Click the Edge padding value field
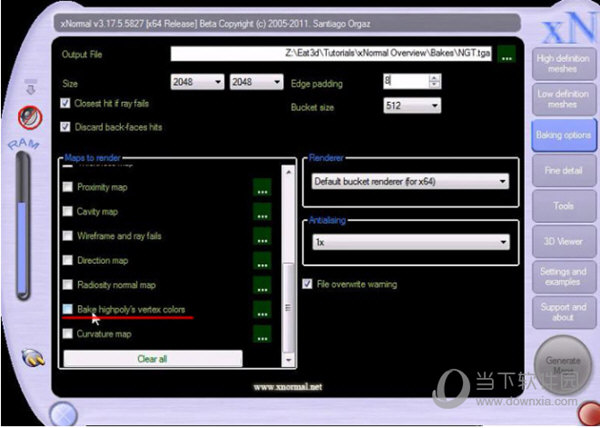Viewport: 600px width, 428px height. coord(406,81)
